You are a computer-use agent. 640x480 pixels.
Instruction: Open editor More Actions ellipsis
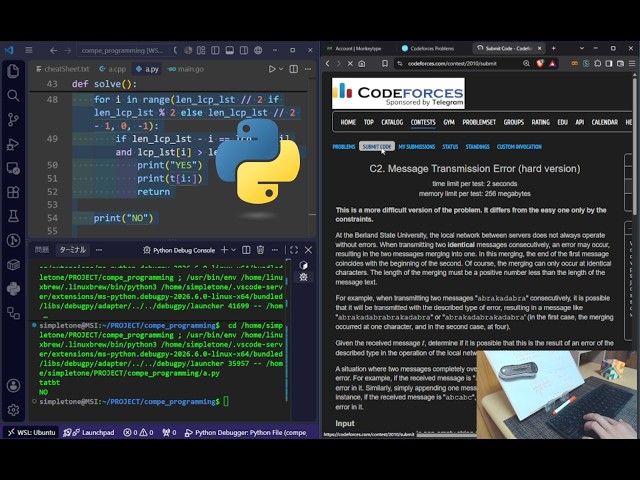(x=308, y=69)
